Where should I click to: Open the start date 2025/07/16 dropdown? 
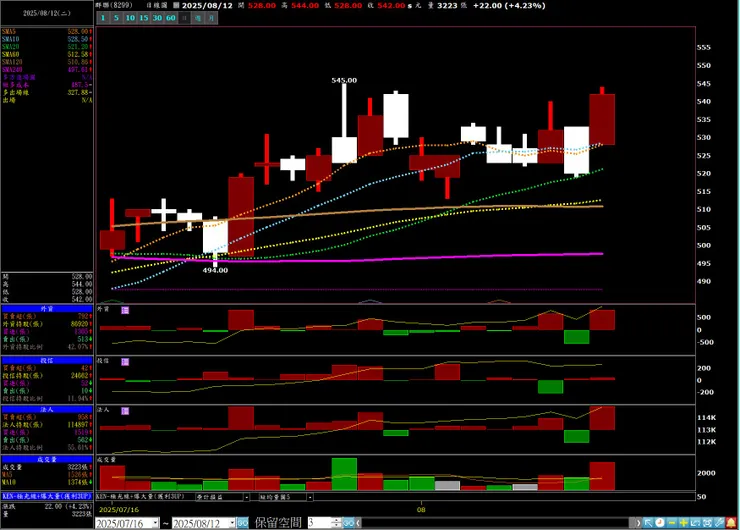pos(156,523)
